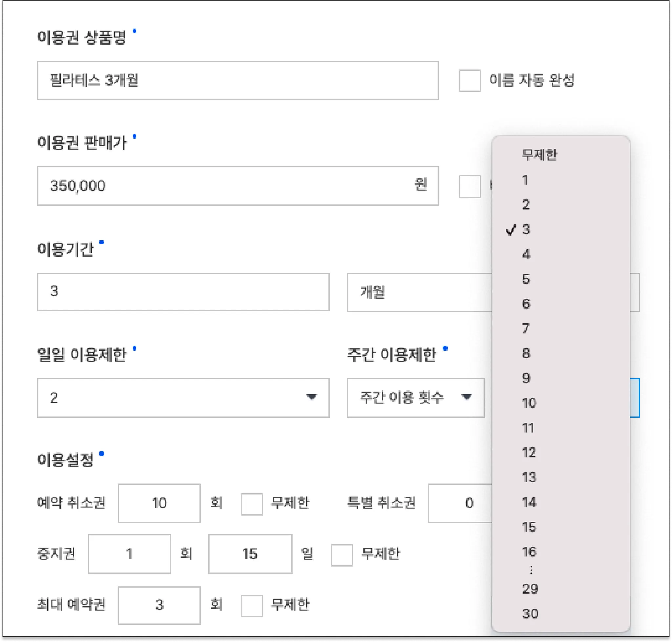Enable 무제한 checkbox for 예약 취소권

click(251, 504)
